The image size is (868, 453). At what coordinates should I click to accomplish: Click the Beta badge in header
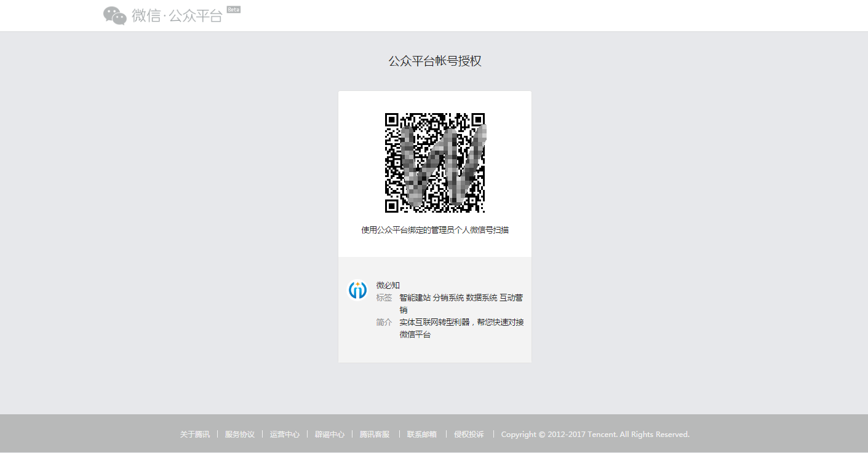pos(233,9)
